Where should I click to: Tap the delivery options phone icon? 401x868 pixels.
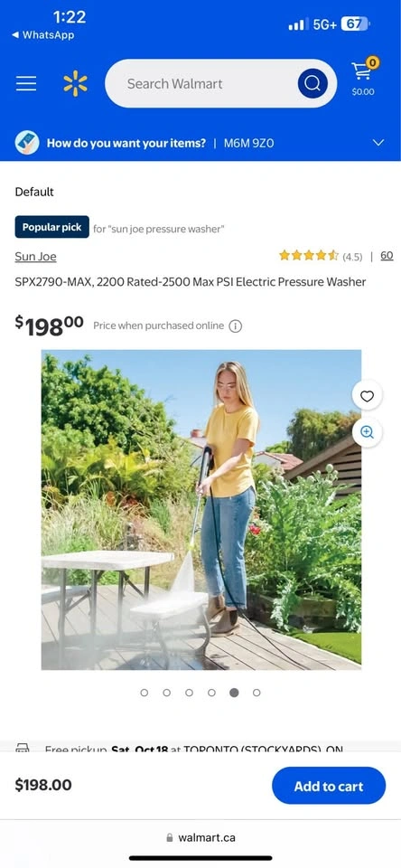[x=27, y=143]
